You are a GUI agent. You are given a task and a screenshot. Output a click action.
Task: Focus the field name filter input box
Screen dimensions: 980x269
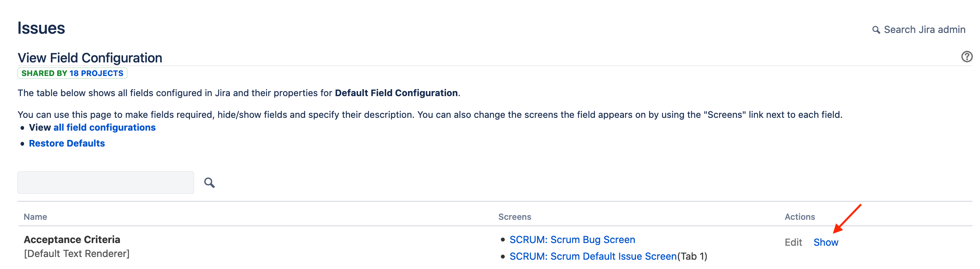click(106, 183)
